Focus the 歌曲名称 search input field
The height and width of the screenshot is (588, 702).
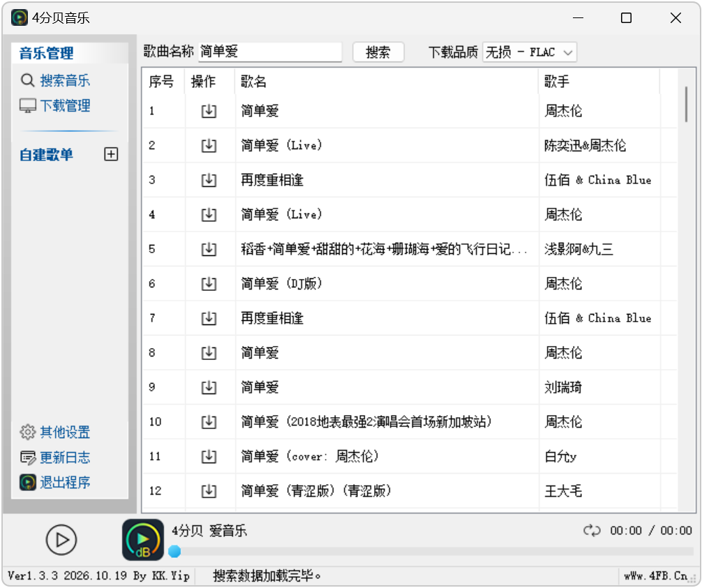(x=270, y=52)
